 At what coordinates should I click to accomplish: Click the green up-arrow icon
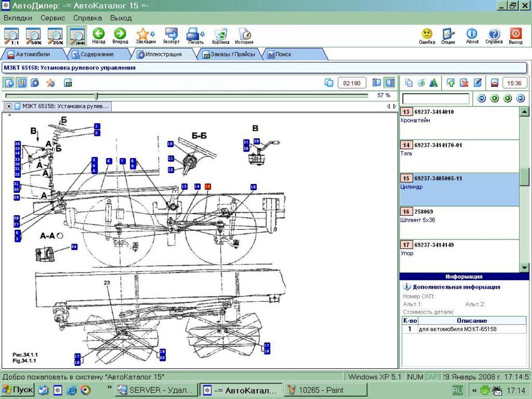[451, 83]
